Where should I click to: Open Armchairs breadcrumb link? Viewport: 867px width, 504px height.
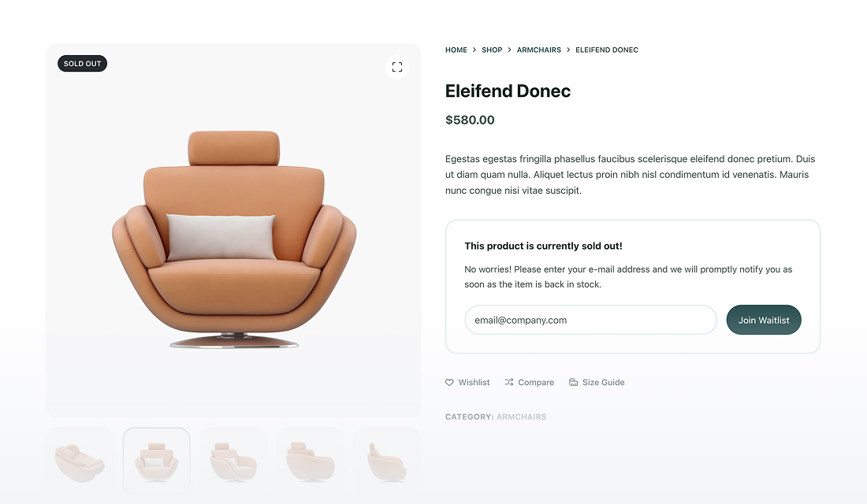tap(539, 50)
